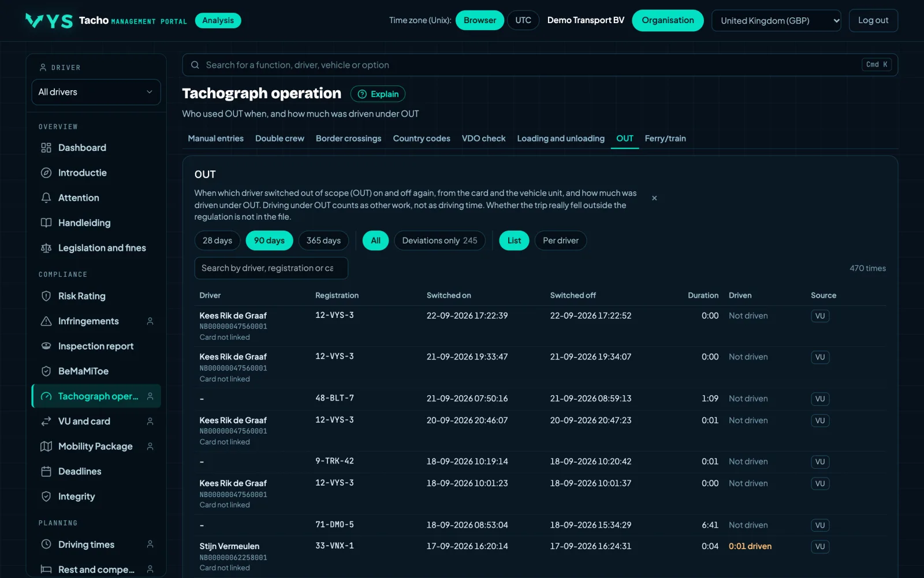Open Dashboard via its grid icon
Viewport: 924px width, 578px height.
pyautogui.click(x=46, y=148)
